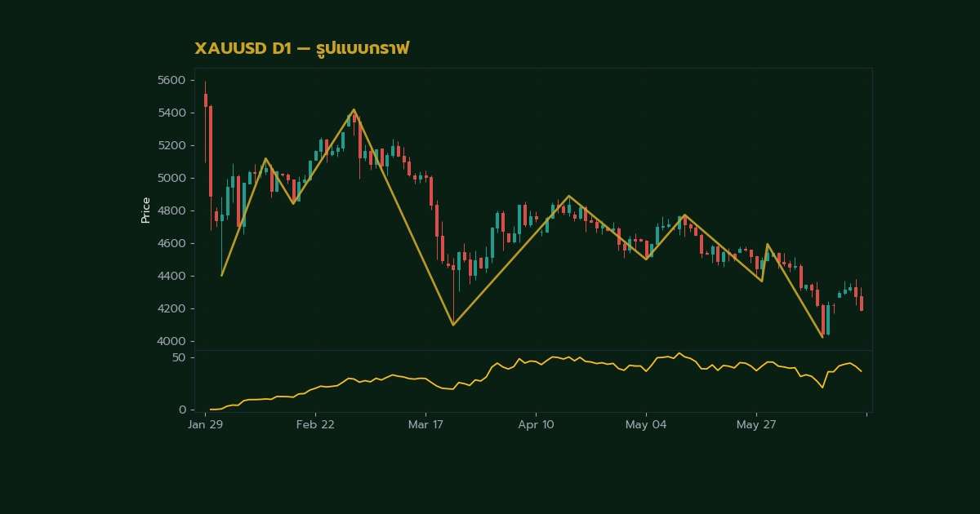Click the indicator axis value 50
The image size is (980, 514).
point(179,357)
